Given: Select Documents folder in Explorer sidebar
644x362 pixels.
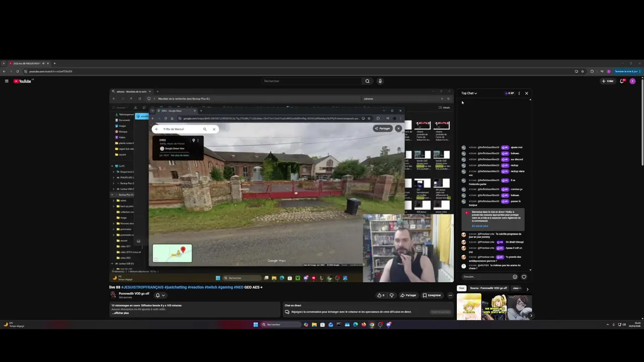Looking at the screenshot, I should point(124,120).
